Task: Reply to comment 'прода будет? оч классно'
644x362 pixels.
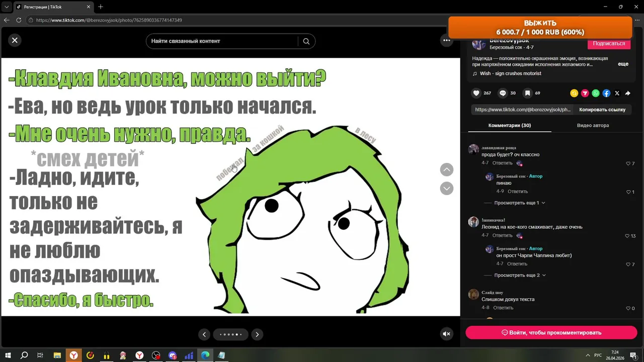Action: pos(502,163)
